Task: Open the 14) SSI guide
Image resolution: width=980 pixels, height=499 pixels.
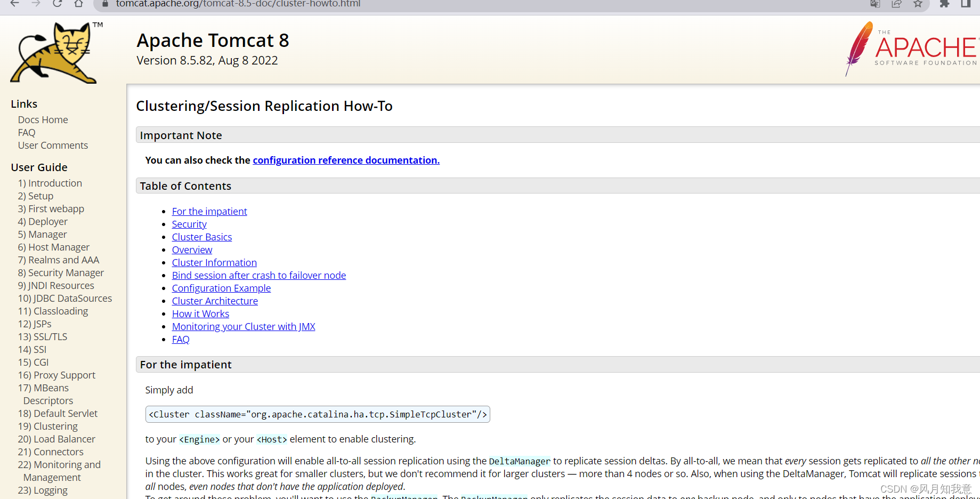Action: click(x=32, y=350)
